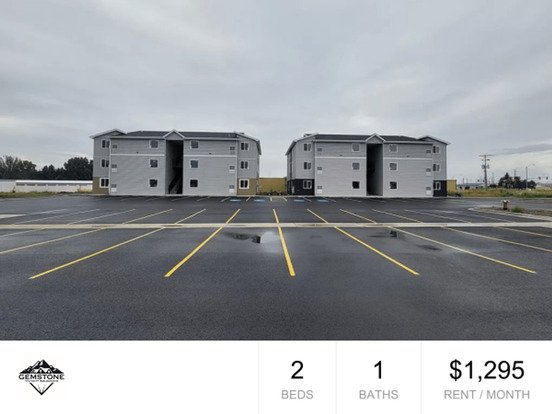552x414 pixels.
Task: Click the Gemstone property management logo
Action: pos(41,377)
